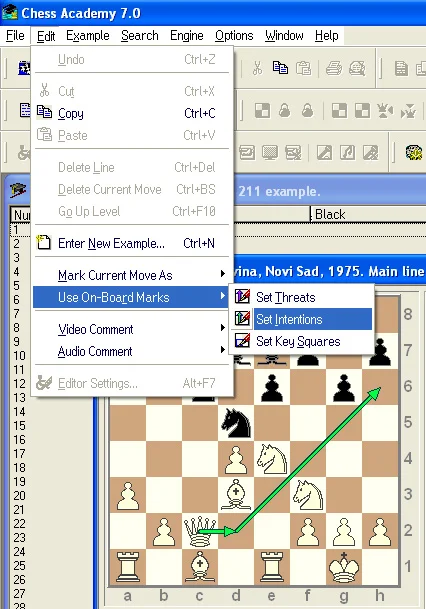Select Set Key Squares in the submenu
Image resolution: width=426 pixels, height=609 pixels.
tap(302, 341)
